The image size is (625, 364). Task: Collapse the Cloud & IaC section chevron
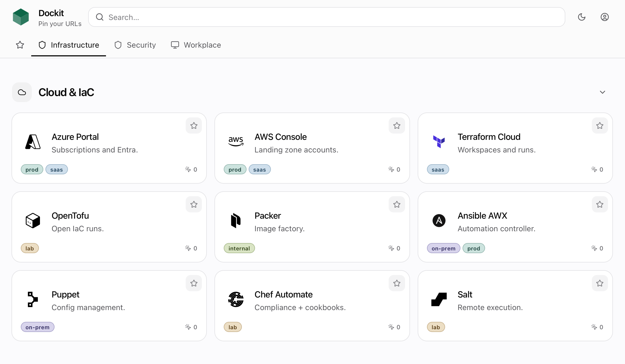(x=603, y=92)
